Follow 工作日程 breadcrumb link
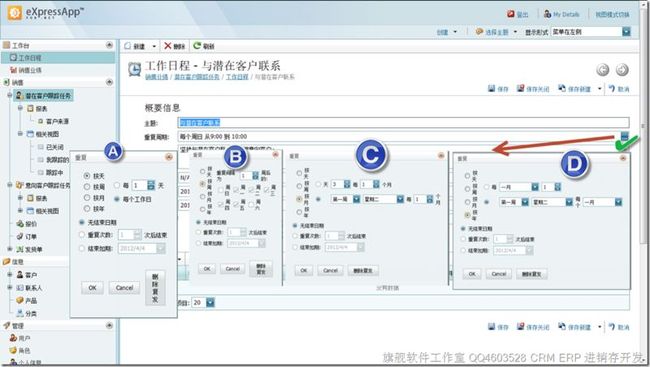This screenshot has height=367, width=650. click(x=237, y=77)
